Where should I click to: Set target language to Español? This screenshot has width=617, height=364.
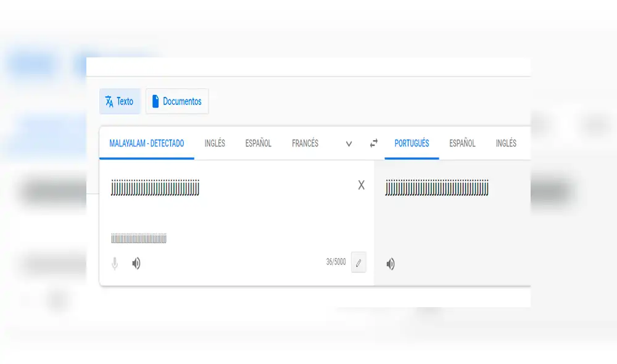[462, 143]
